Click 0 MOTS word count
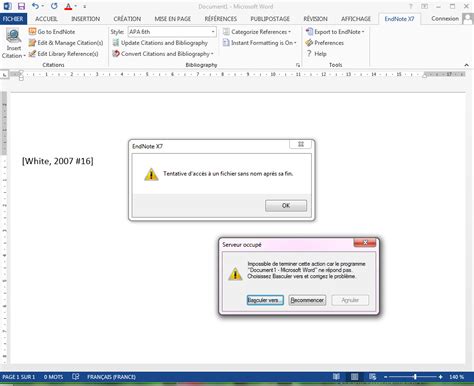The image size is (474, 386). click(x=53, y=377)
